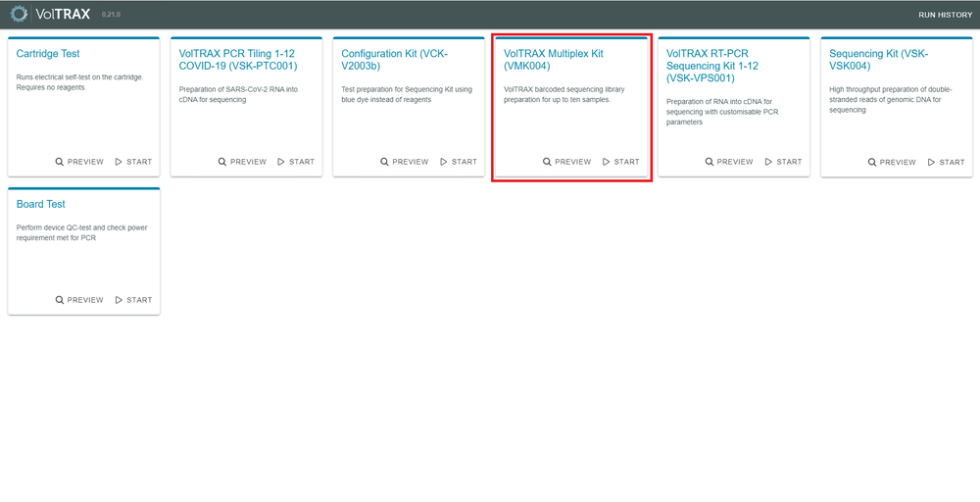The width and height of the screenshot is (980, 502).
Task: Click 'VolTRAX barcoded sequencing library' description
Action: pyautogui.click(x=563, y=94)
